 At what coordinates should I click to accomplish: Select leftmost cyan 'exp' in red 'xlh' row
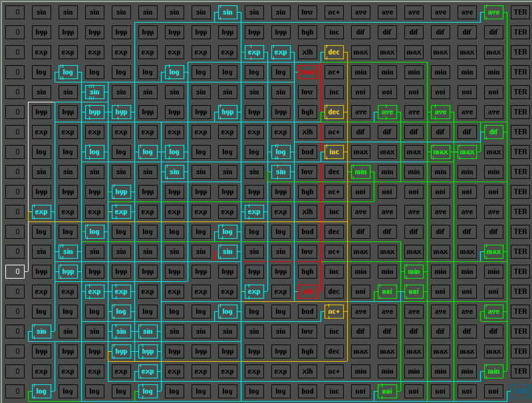coord(94,291)
